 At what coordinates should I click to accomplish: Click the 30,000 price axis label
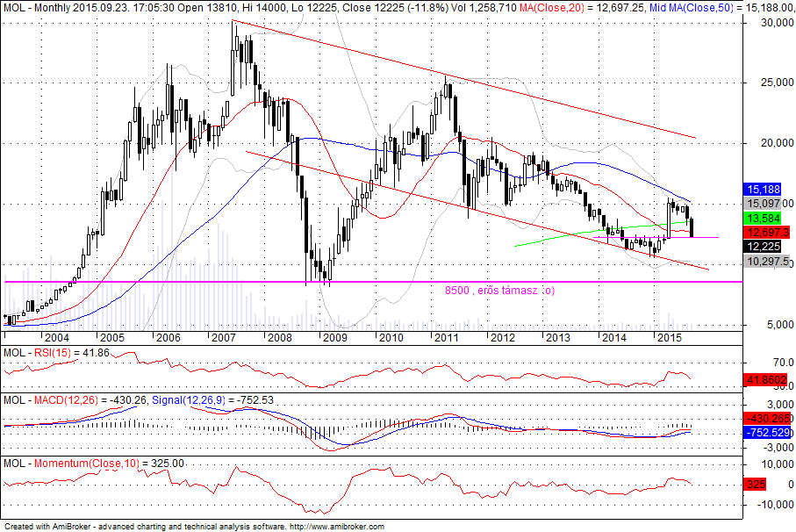[x=777, y=23]
